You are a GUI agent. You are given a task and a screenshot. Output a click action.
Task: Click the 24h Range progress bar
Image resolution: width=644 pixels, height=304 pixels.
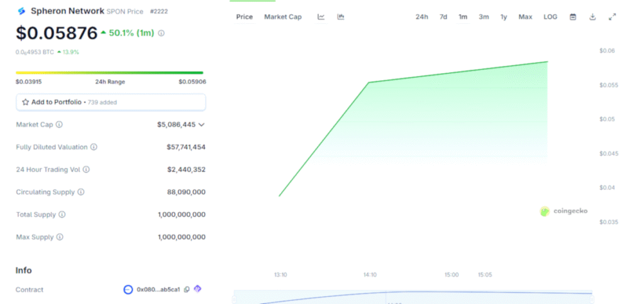pyautogui.click(x=109, y=73)
